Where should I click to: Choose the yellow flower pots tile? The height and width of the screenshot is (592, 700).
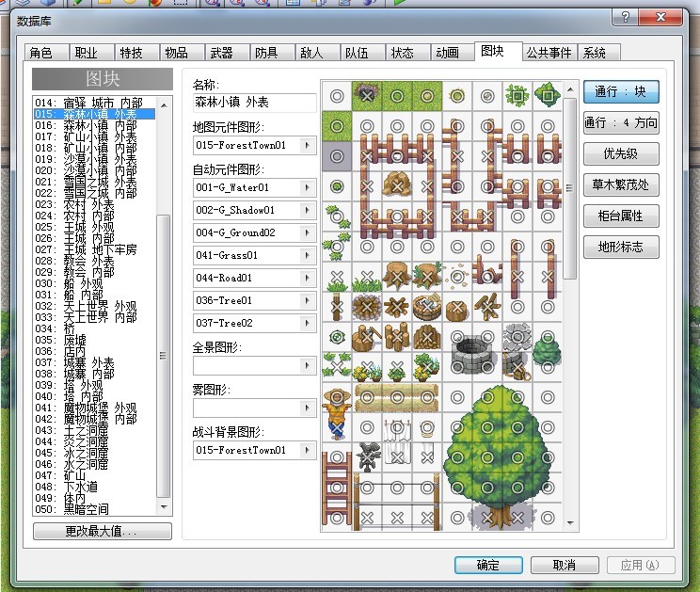click(x=367, y=367)
